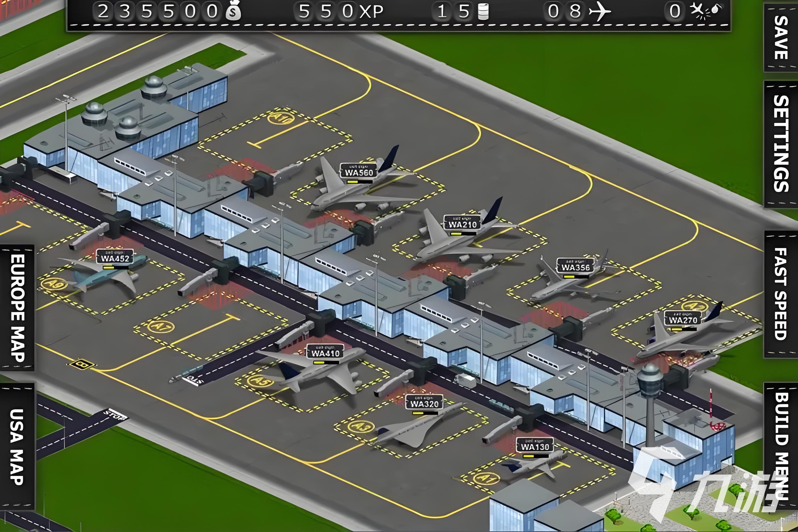This screenshot has width=798, height=532.
Task: Switch to the EUROPE MAP
Action: 17,307
